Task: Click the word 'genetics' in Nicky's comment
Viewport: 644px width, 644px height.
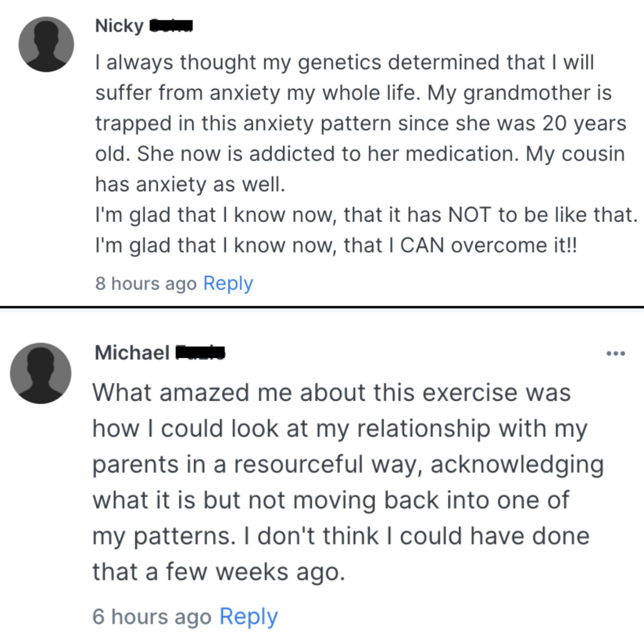Action: tap(339, 62)
